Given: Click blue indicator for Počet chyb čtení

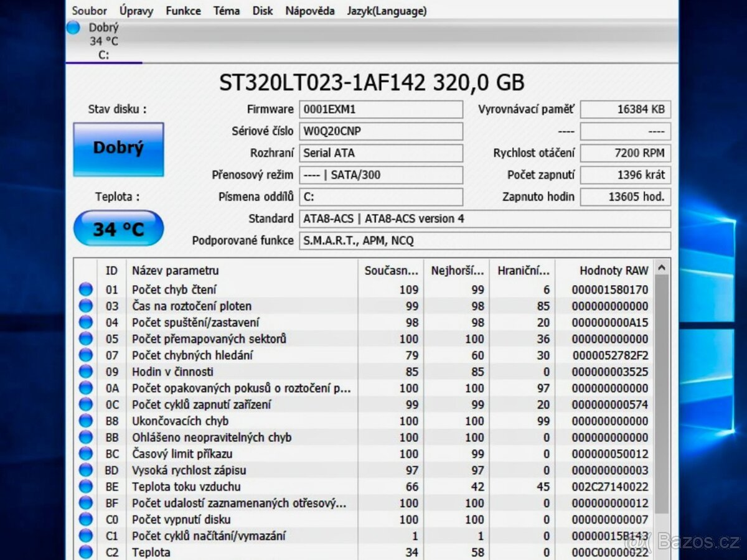Looking at the screenshot, I should [85, 290].
